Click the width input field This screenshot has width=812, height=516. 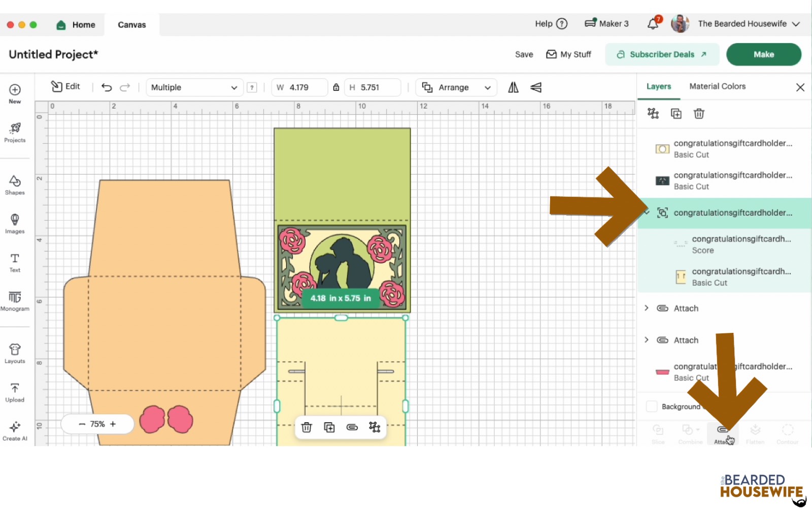pos(304,87)
